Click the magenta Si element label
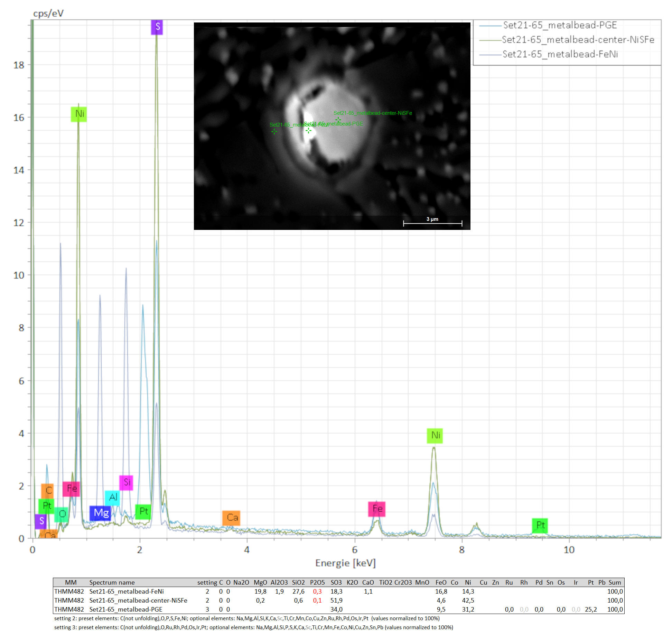672x642 pixels. point(126,482)
